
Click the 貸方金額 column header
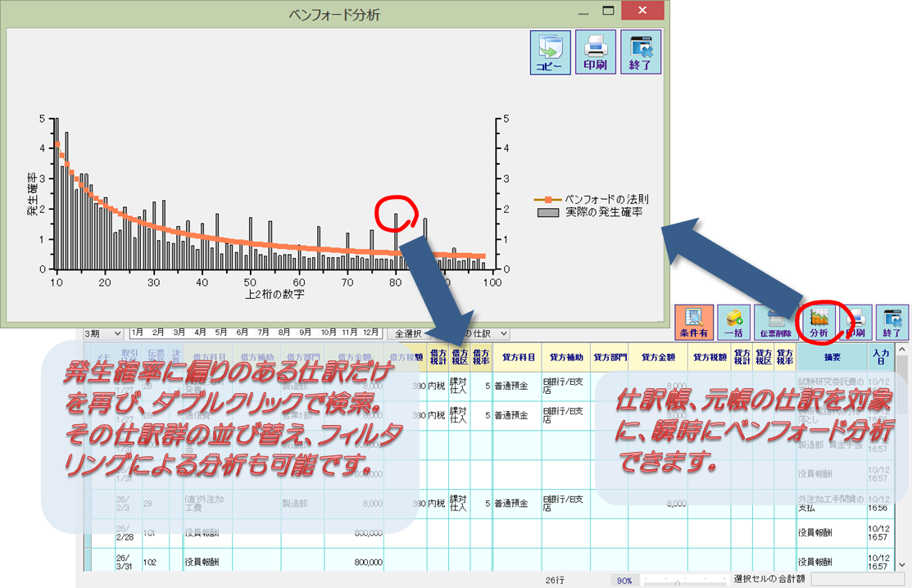tap(658, 357)
